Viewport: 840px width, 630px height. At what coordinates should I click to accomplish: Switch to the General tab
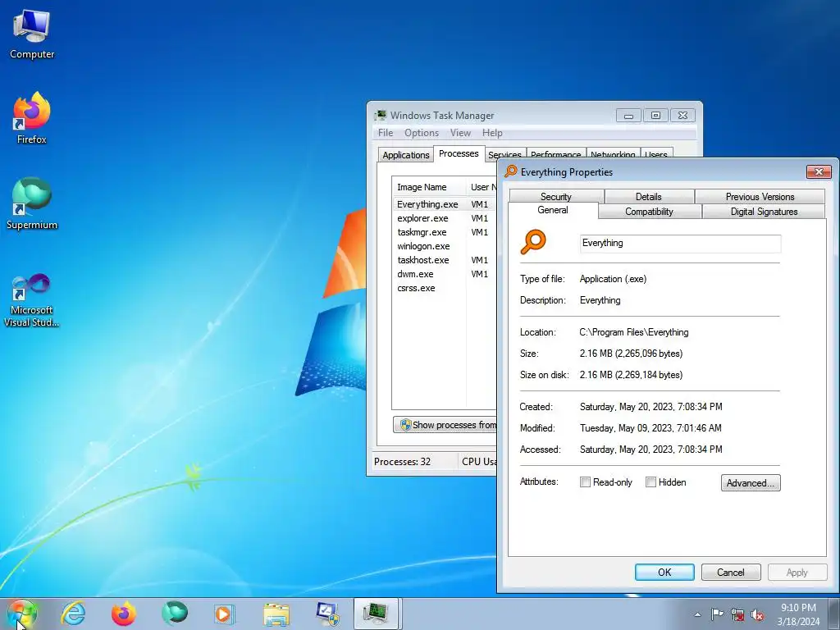[x=553, y=210]
